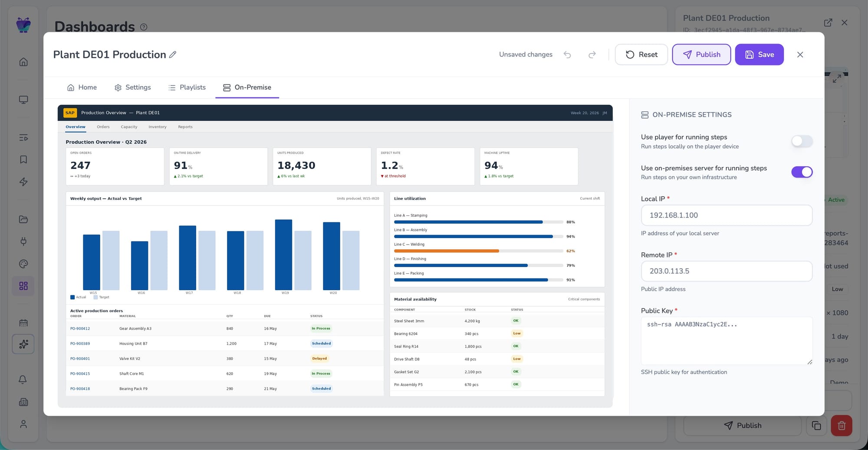Click the app logo in the sidebar
868x450 pixels.
point(23,25)
